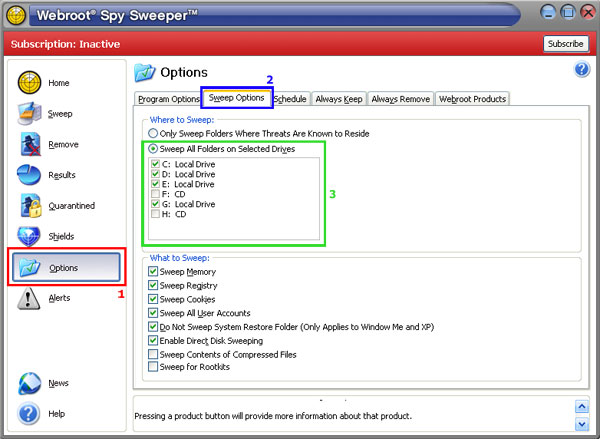The image size is (600, 439).
Task: Open the Shields icon
Action: point(29,236)
